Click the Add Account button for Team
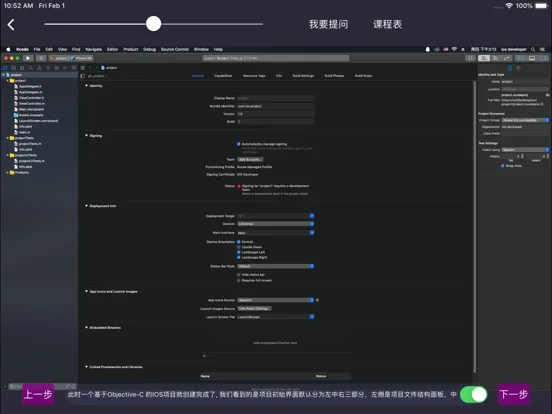 250,159
